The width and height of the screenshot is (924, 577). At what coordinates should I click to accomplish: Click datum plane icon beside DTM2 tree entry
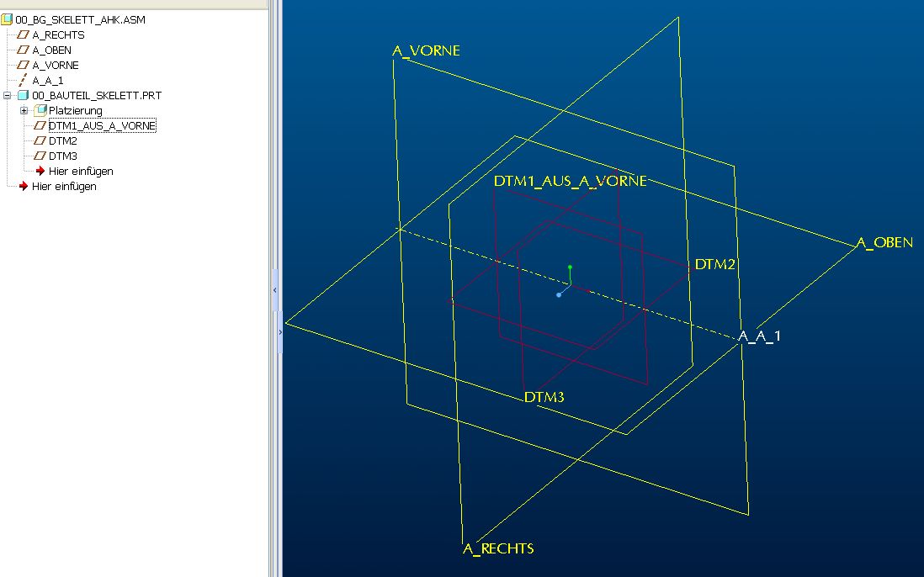click(x=40, y=140)
